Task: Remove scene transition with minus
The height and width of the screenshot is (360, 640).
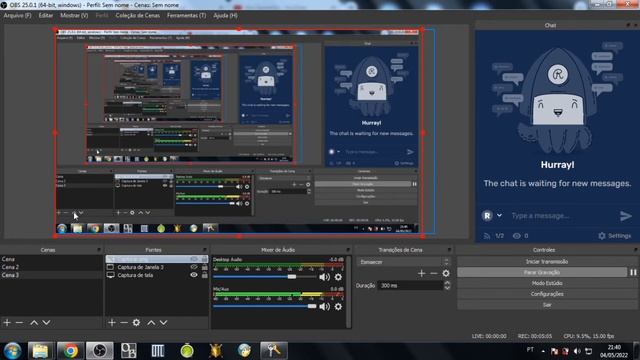Action: [x=434, y=273]
